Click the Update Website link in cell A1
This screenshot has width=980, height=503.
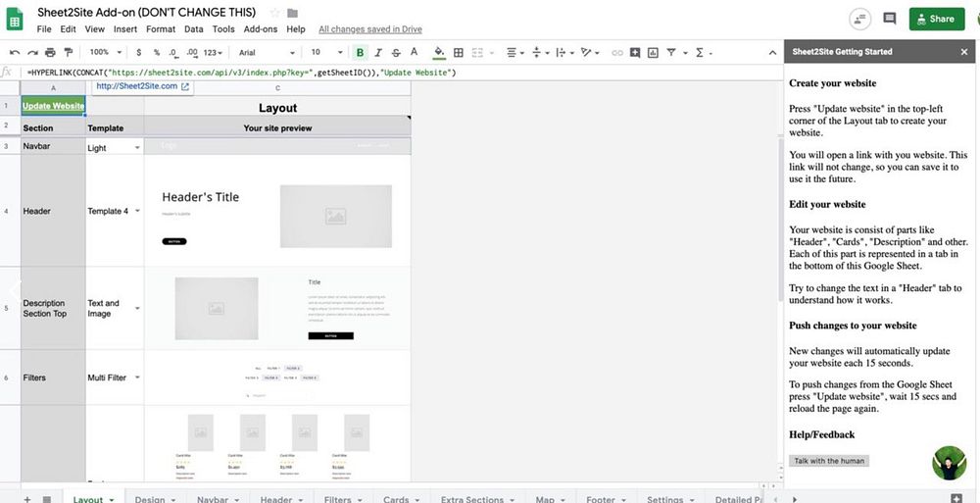point(53,106)
